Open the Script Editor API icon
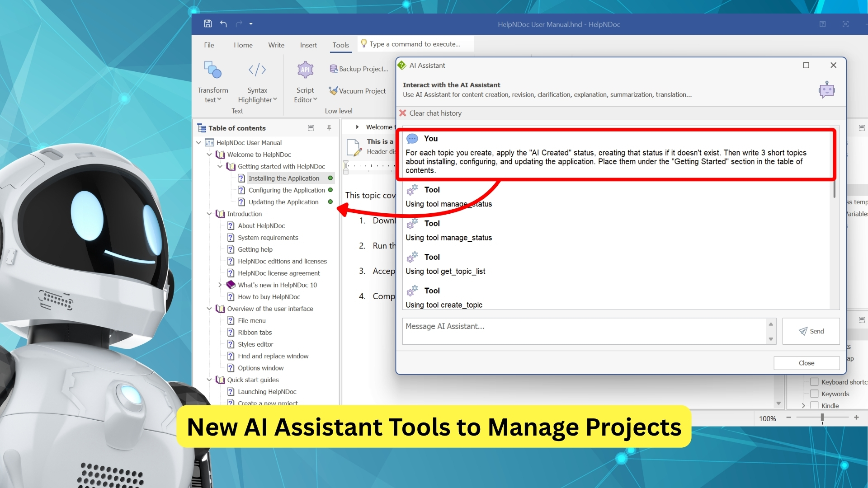 tap(305, 70)
